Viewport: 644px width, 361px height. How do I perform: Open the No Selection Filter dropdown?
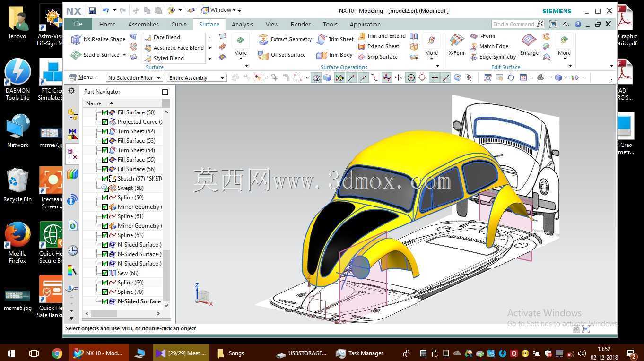pyautogui.click(x=134, y=78)
